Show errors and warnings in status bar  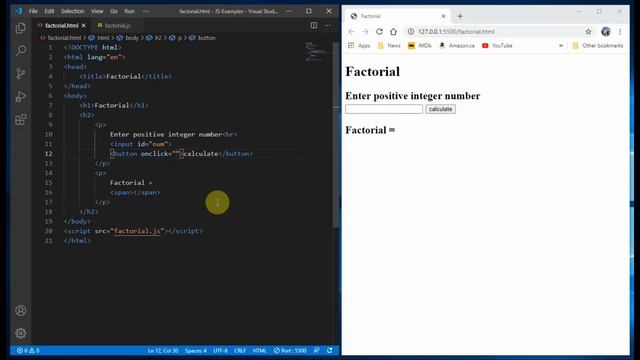(28, 350)
